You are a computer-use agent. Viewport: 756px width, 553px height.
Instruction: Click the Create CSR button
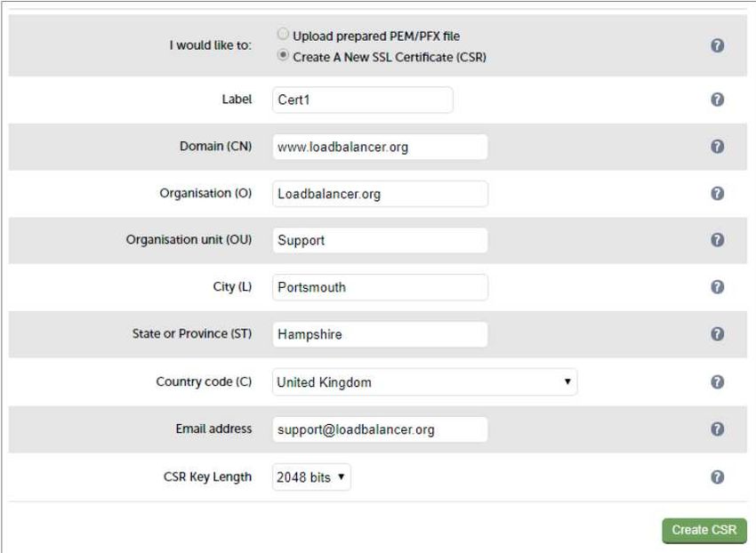(x=704, y=531)
